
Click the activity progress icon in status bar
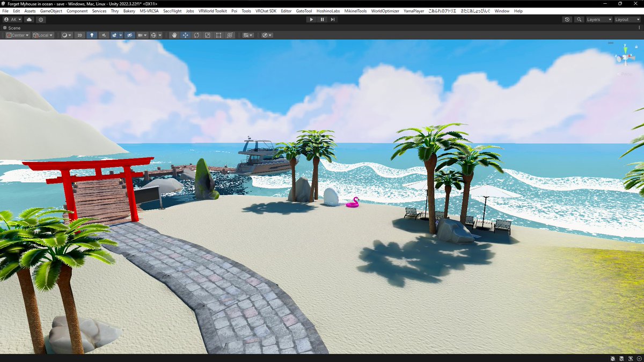click(638, 358)
